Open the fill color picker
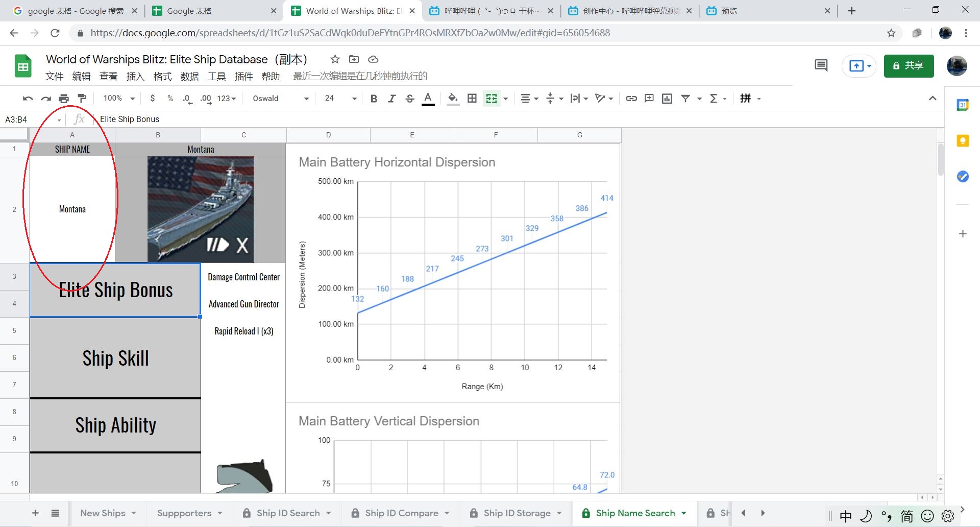 pyautogui.click(x=452, y=98)
